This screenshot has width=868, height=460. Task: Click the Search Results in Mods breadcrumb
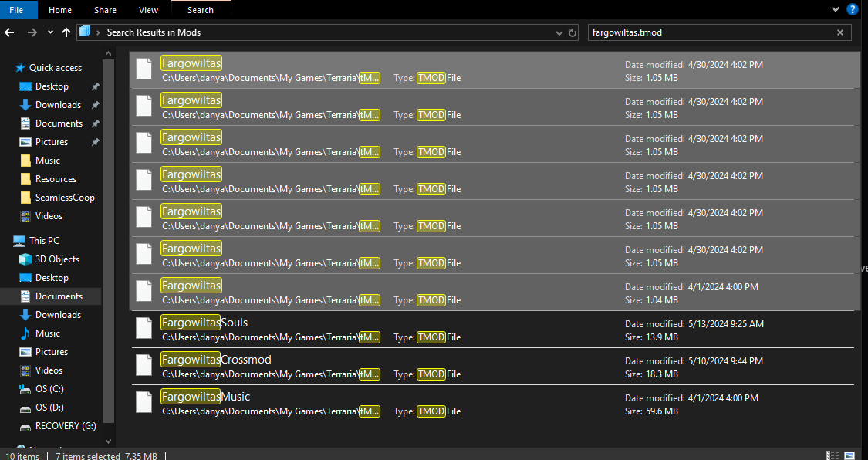[154, 32]
